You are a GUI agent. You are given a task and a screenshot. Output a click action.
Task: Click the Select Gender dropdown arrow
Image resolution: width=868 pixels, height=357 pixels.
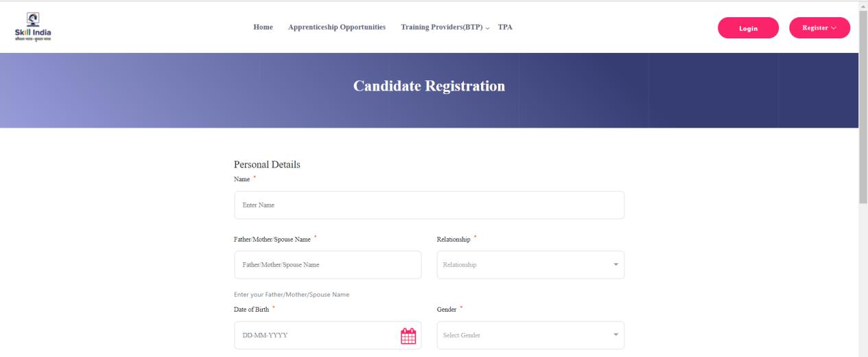tap(615, 335)
